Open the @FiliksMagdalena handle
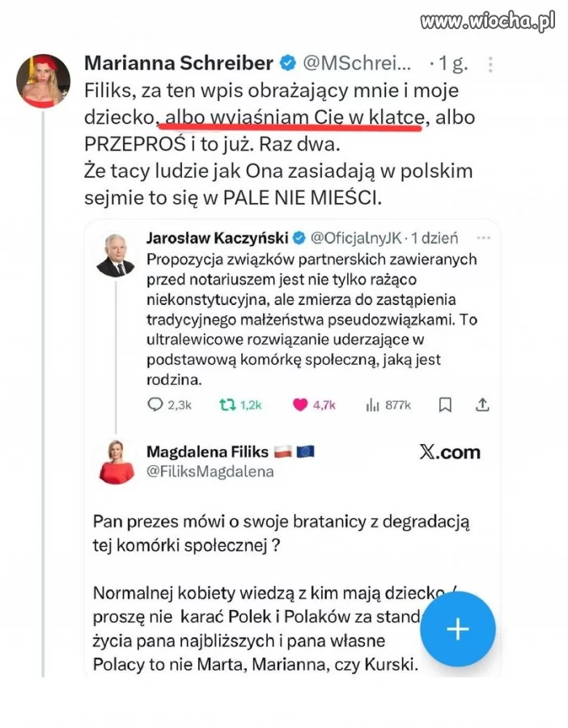Image resolution: width=568 pixels, height=728 pixels. 210,472
